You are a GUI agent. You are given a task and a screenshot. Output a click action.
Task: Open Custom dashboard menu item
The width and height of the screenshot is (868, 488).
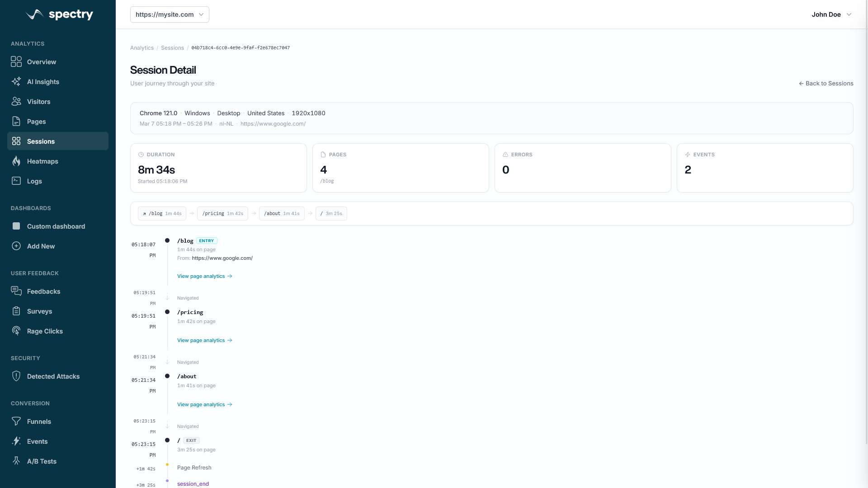[x=56, y=226]
